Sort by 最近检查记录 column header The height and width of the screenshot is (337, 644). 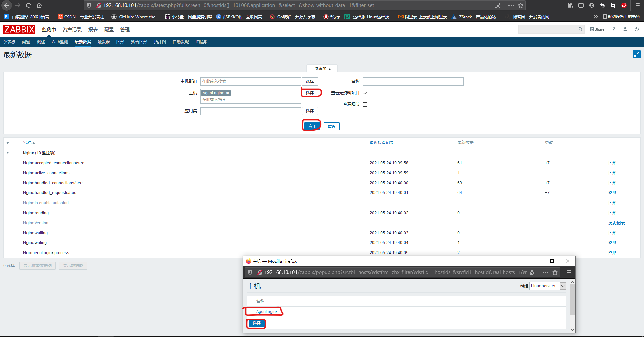pyautogui.click(x=382, y=143)
